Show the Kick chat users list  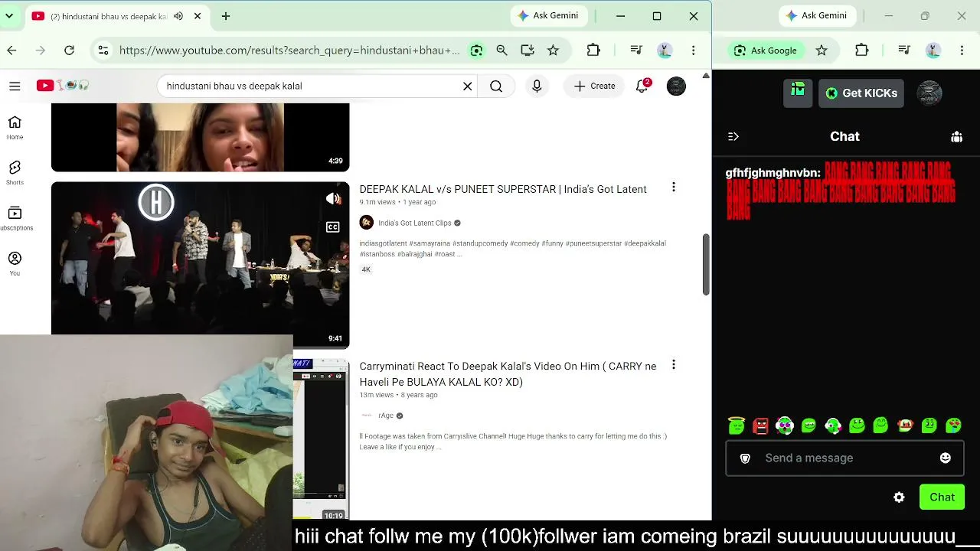(x=956, y=136)
